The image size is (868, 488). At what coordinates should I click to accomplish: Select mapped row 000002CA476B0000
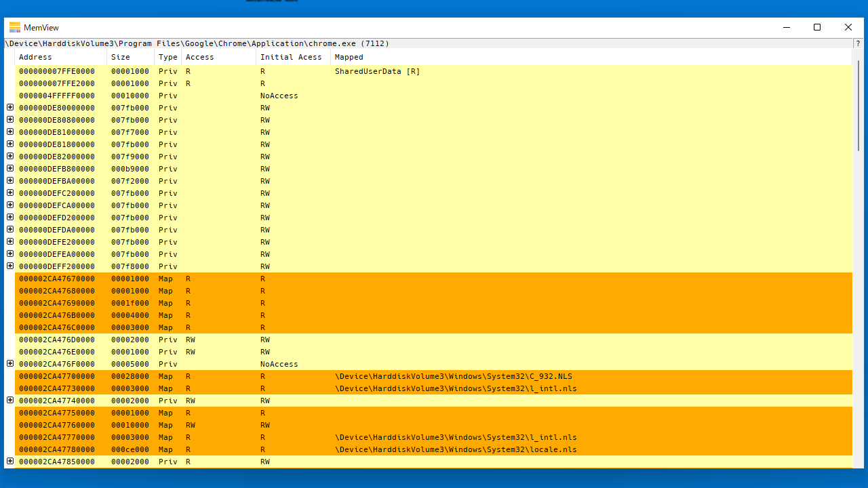pos(433,315)
